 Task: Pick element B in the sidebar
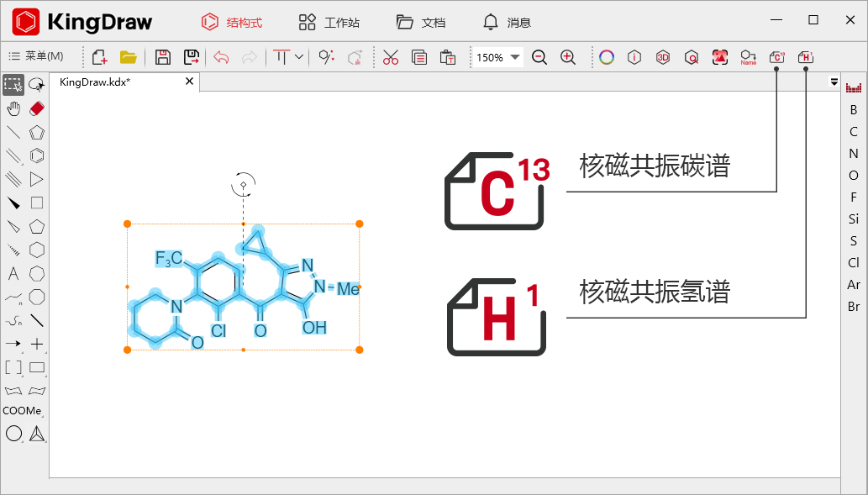[x=854, y=109]
